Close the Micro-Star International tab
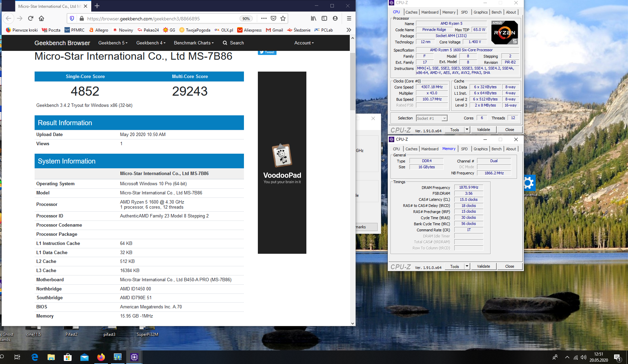 coord(85,6)
